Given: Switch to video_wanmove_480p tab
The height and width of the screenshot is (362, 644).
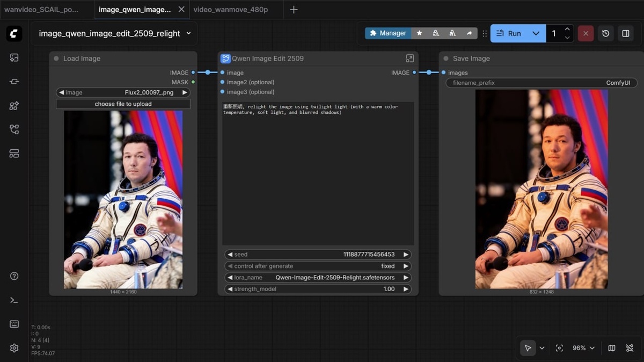Looking at the screenshot, I should pos(231,10).
